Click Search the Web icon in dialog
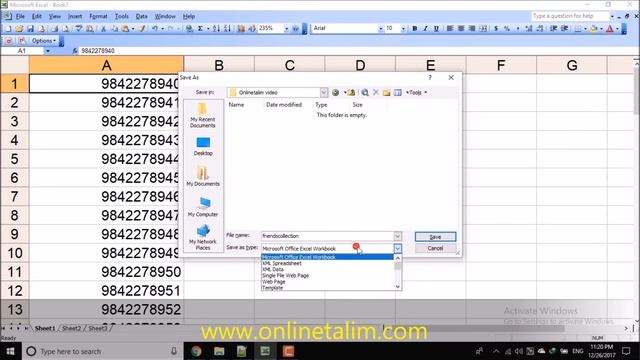 365,93
